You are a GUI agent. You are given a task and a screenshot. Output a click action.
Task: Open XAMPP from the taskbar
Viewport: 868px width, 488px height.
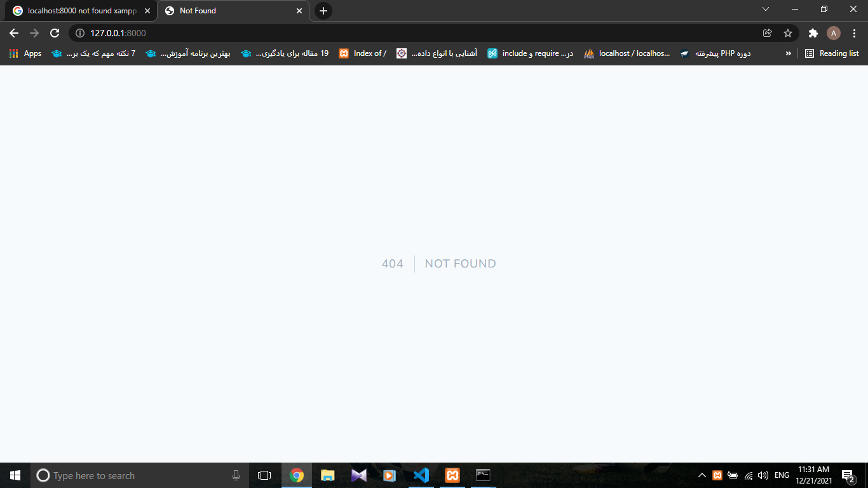pos(452,475)
